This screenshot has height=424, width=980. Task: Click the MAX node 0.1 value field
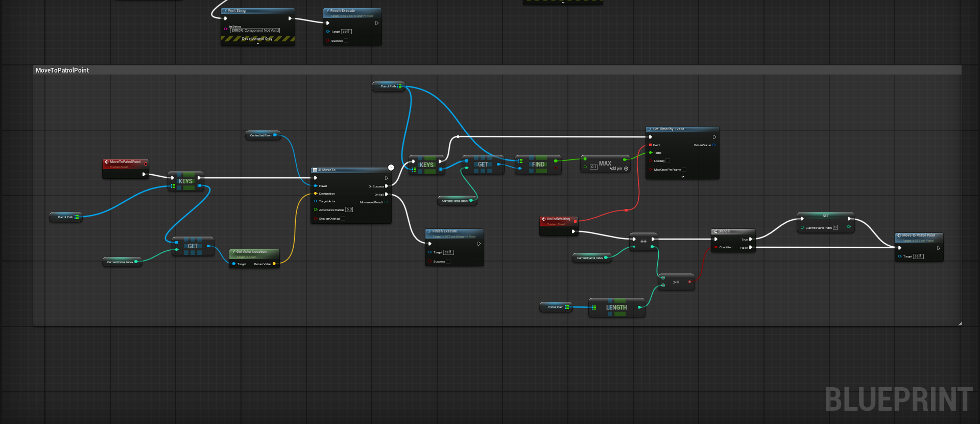click(593, 167)
